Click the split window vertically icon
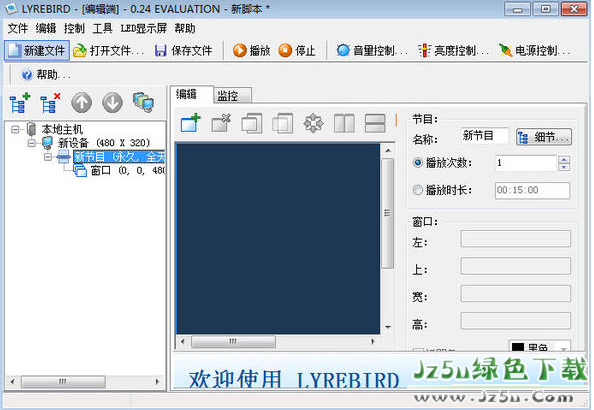 (344, 123)
